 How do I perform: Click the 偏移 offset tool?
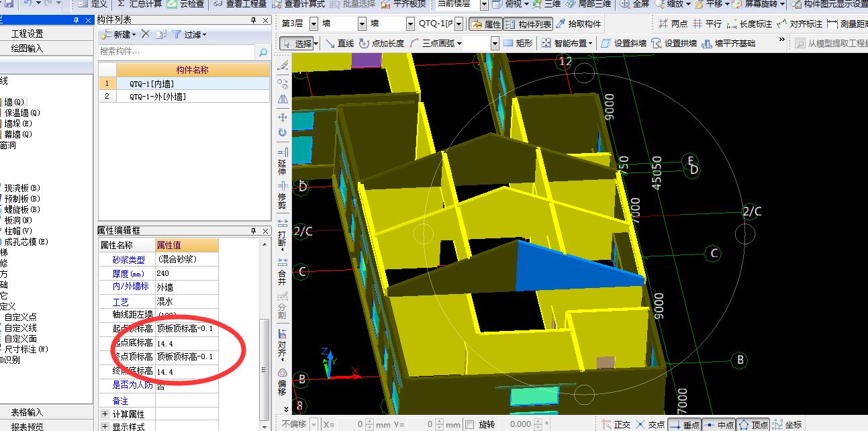283,381
